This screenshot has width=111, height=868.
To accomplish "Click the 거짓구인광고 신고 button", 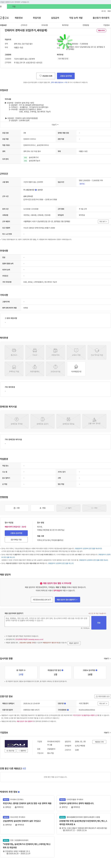I will pos(103,696).
